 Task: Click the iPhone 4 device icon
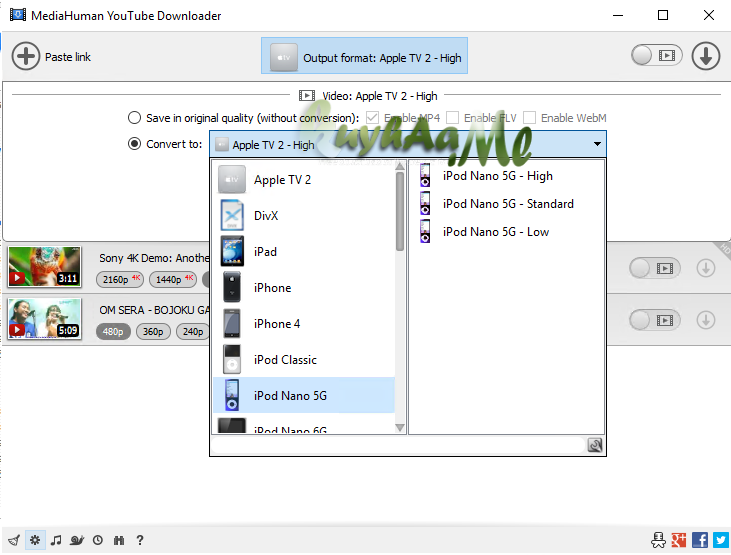232,323
